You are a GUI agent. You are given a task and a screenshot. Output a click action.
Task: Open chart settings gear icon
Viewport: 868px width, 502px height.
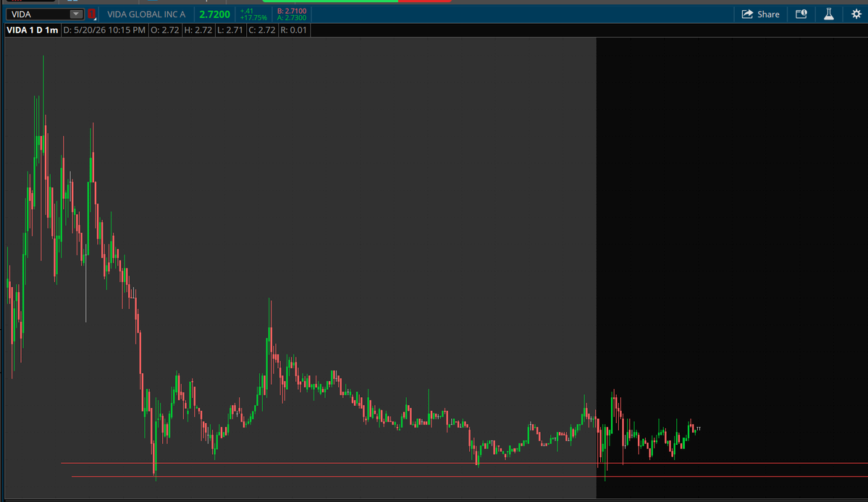[x=856, y=14]
